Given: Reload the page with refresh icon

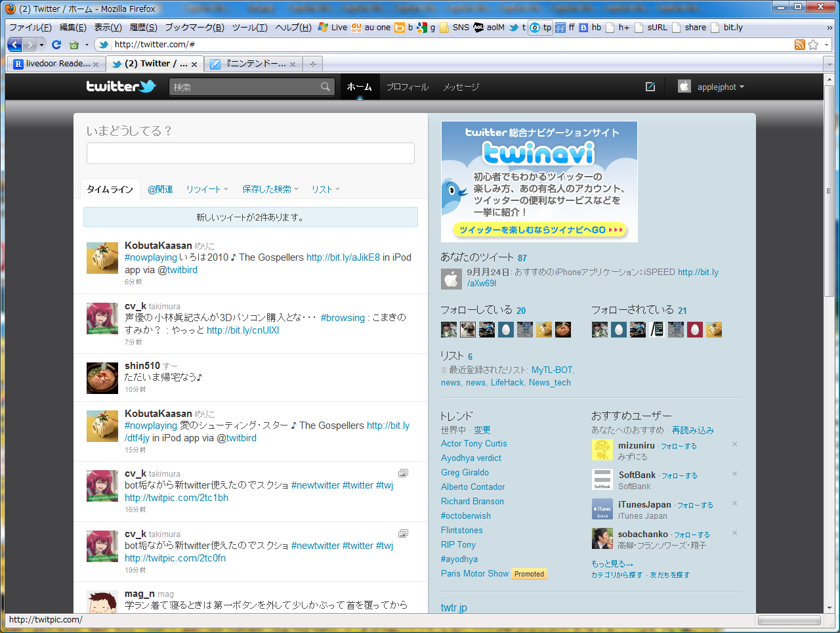Looking at the screenshot, I should [56, 45].
